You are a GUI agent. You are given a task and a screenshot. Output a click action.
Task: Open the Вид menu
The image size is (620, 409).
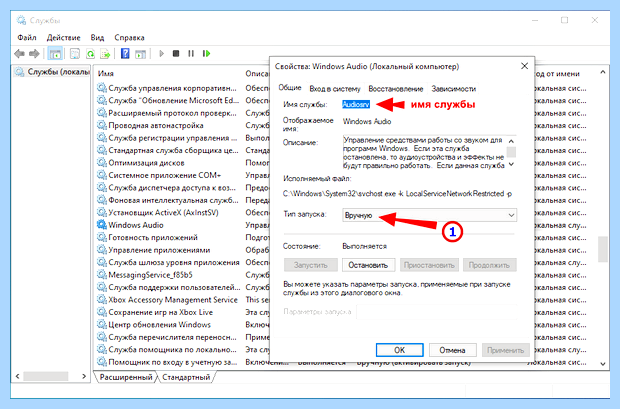[x=97, y=38]
